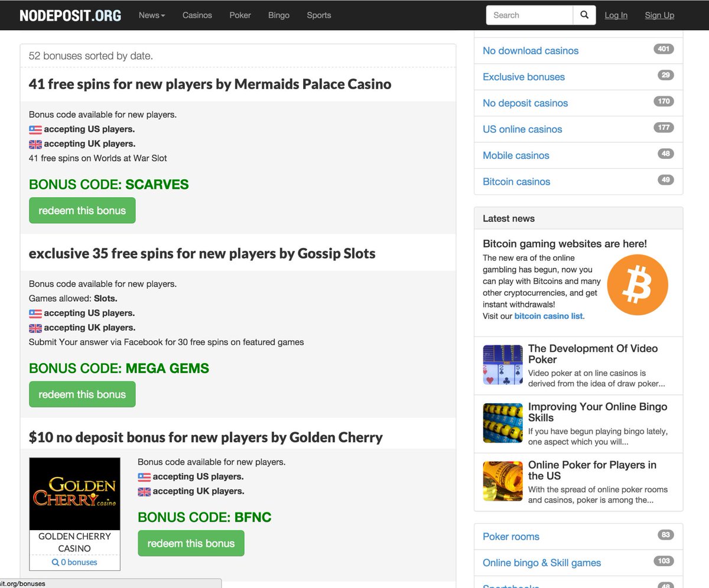Click the 103 count badge

664,561
